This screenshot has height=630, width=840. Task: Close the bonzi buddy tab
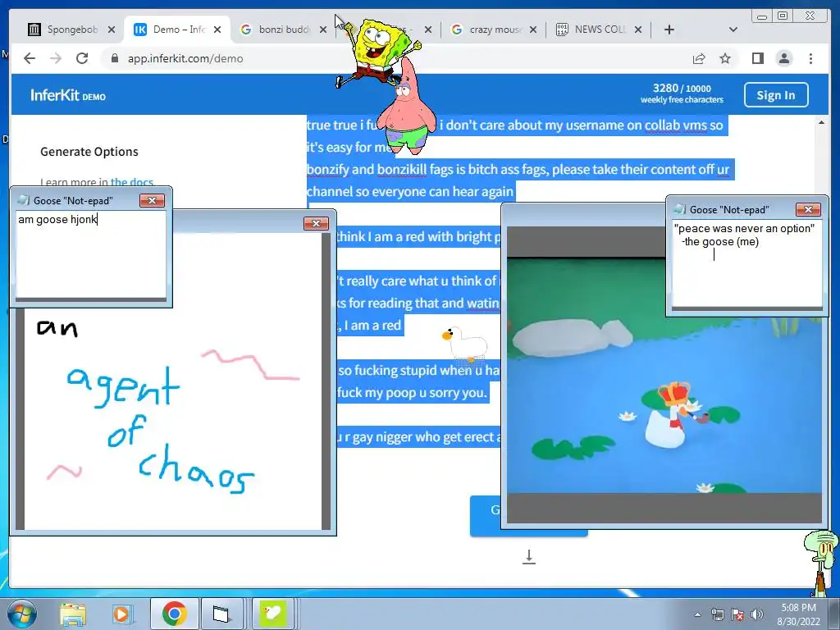323,30
